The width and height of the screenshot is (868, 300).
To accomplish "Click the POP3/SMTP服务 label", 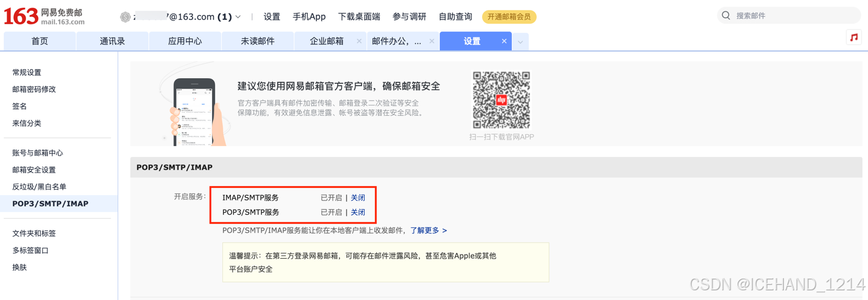I will 251,213.
